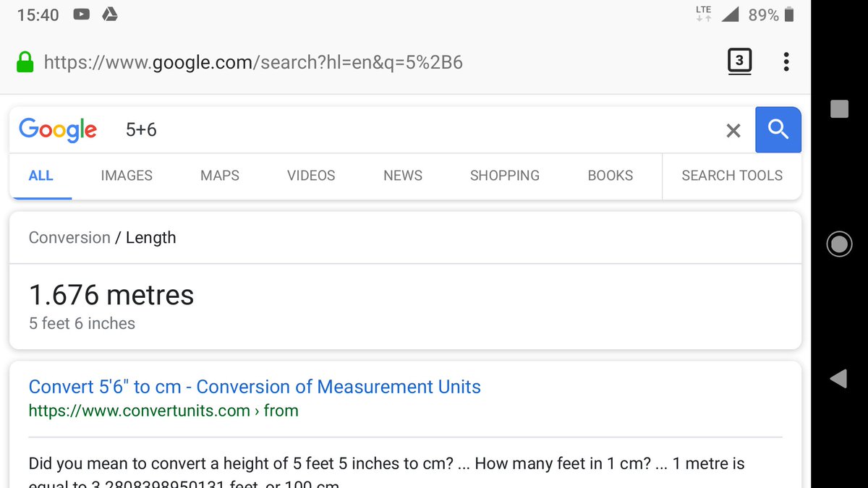Tap the 89% battery percentage
868x488 pixels.
(x=763, y=14)
